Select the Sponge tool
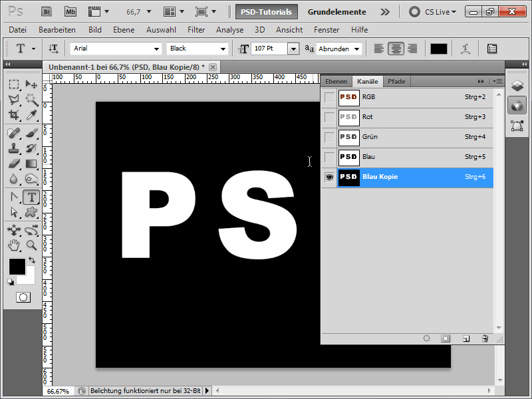Image resolution: width=532 pixels, height=399 pixels. point(31,179)
